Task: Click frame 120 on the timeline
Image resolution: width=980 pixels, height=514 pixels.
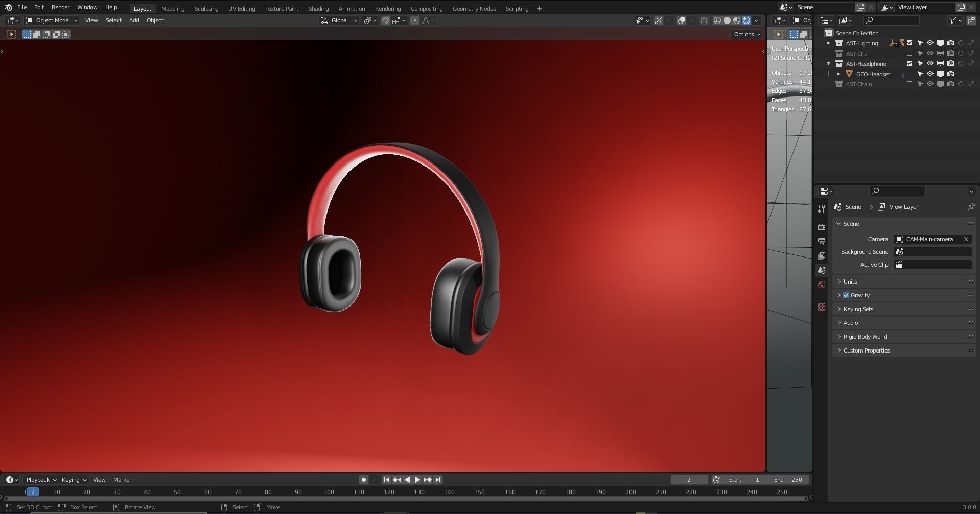Action: click(x=389, y=492)
